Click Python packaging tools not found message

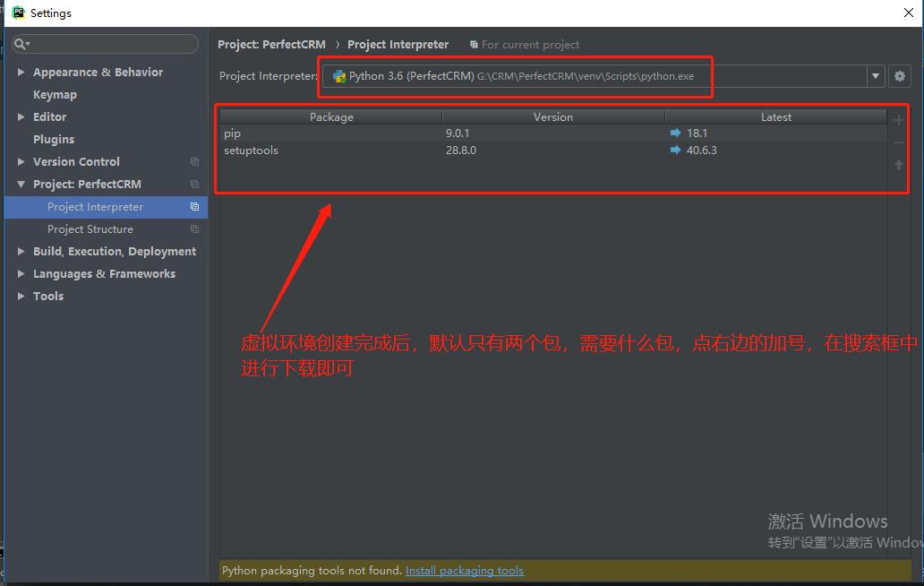pos(312,571)
